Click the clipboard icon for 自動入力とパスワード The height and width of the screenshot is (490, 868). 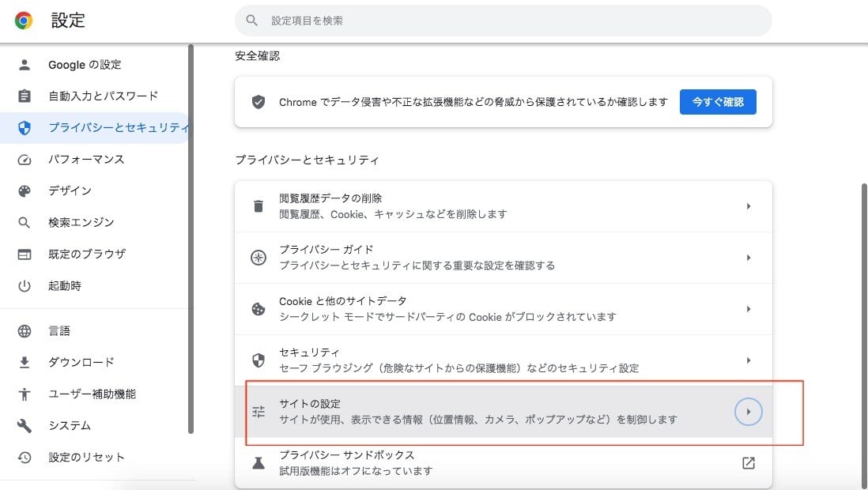(25, 96)
